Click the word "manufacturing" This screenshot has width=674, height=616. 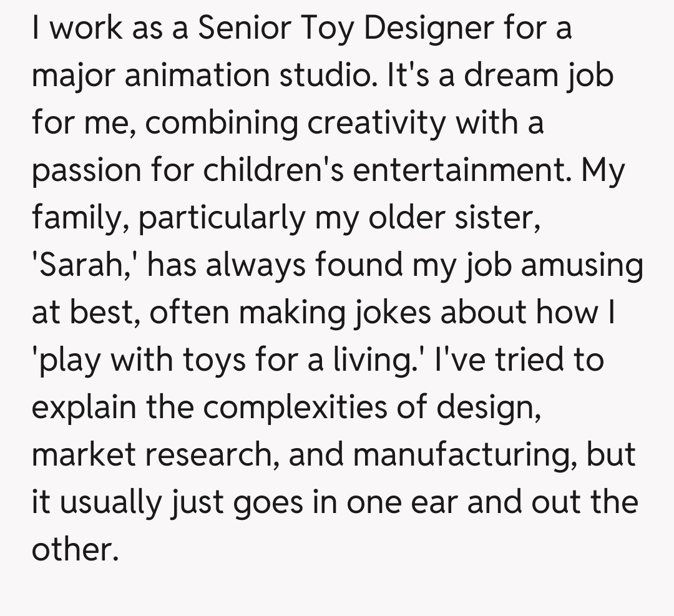463,455
